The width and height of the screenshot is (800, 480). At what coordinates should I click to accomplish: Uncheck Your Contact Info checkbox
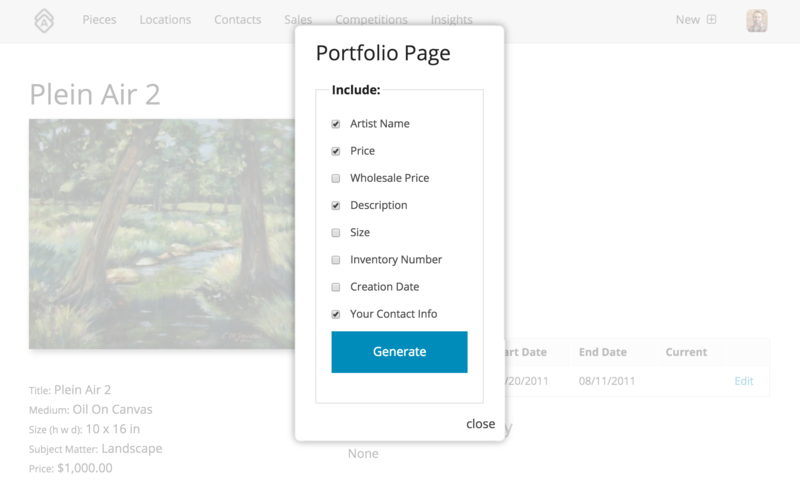(x=336, y=314)
